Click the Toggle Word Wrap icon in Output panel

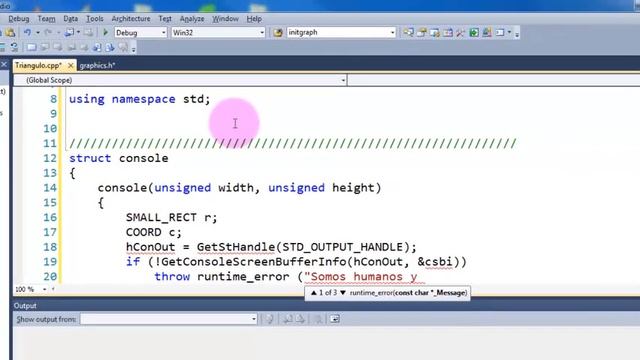point(335,319)
